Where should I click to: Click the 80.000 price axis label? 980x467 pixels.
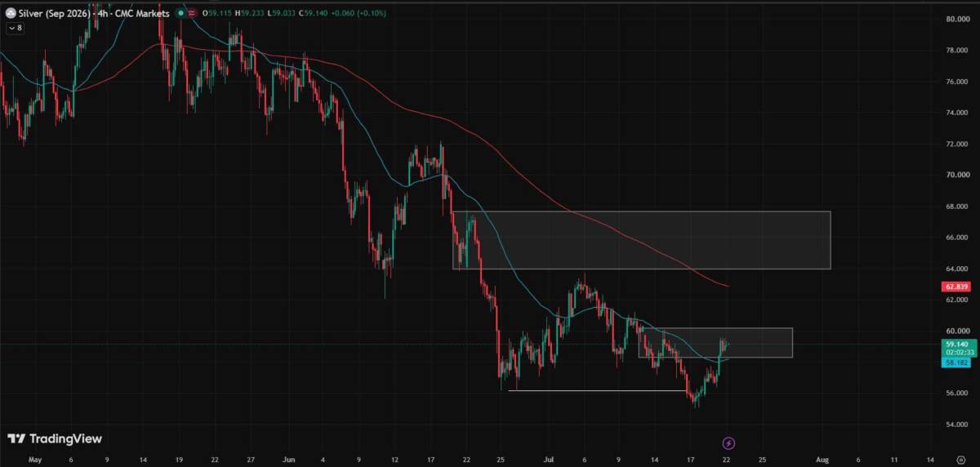point(957,19)
